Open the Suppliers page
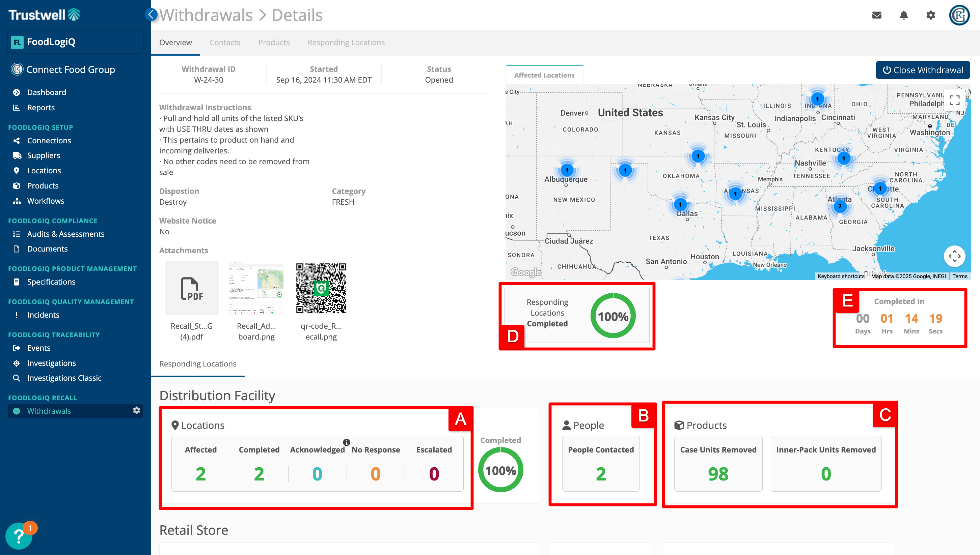Screen dimensions: 980x555 (44, 155)
